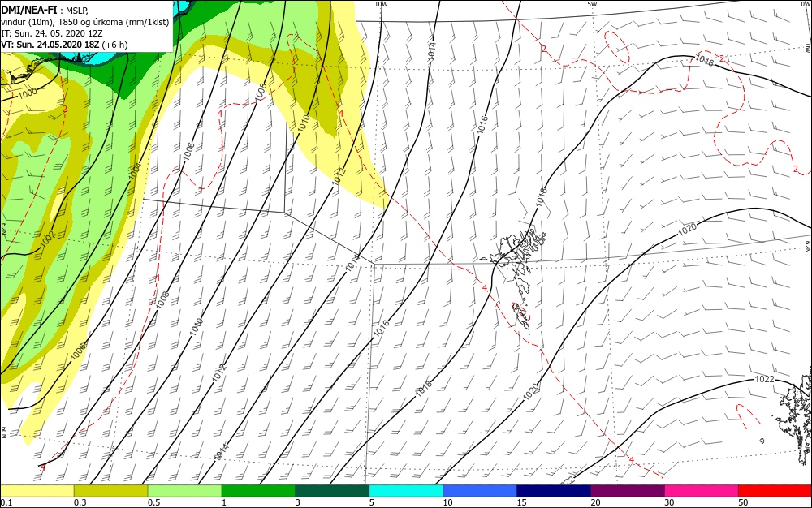Click the 0.3 legend value
The height and width of the screenshot is (508, 812).
[80, 502]
